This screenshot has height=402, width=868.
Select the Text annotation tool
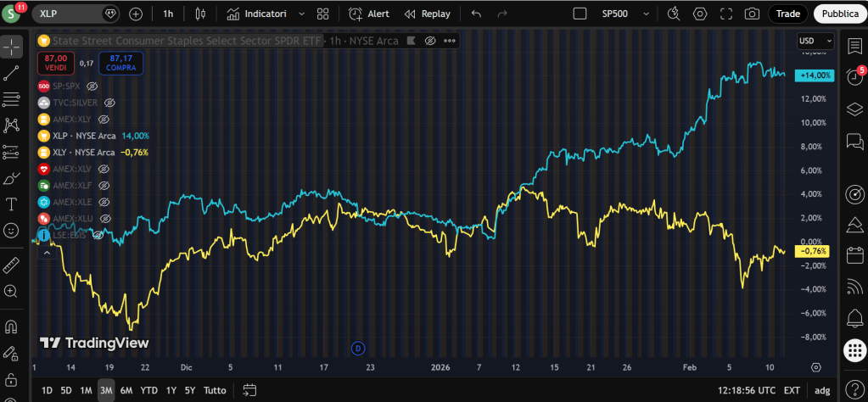tap(12, 204)
